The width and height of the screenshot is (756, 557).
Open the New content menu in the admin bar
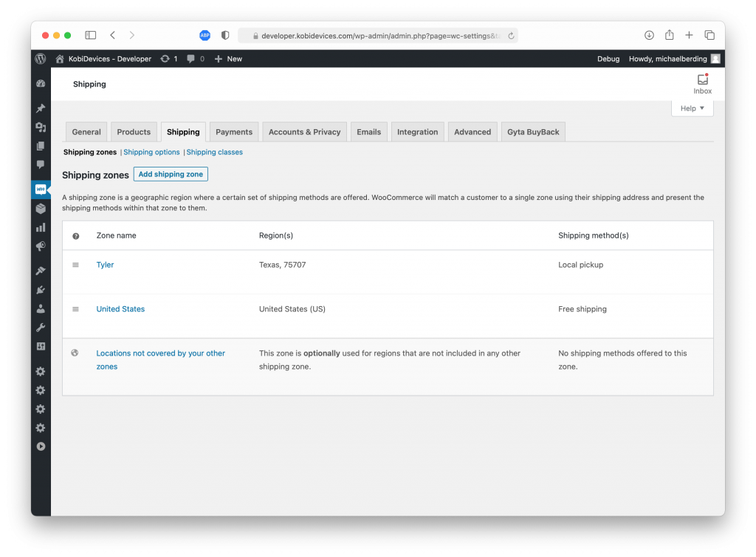click(x=228, y=59)
